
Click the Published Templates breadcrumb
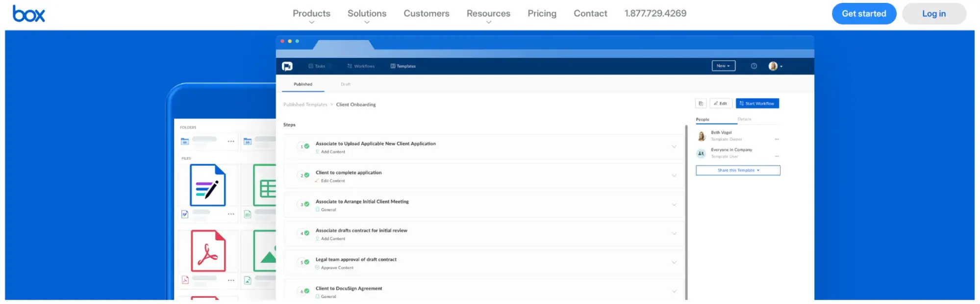click(305, 104)
